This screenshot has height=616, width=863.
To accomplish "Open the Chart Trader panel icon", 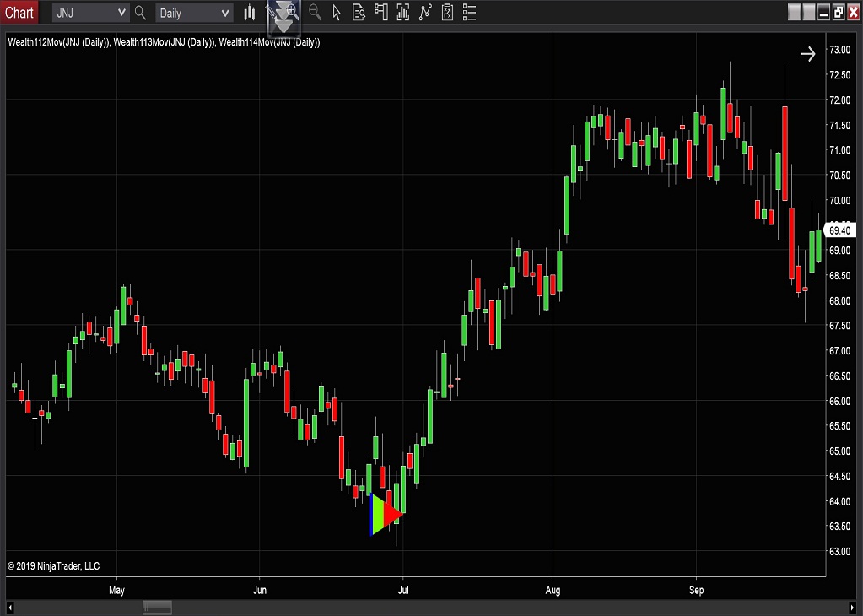I will point(381,13).
